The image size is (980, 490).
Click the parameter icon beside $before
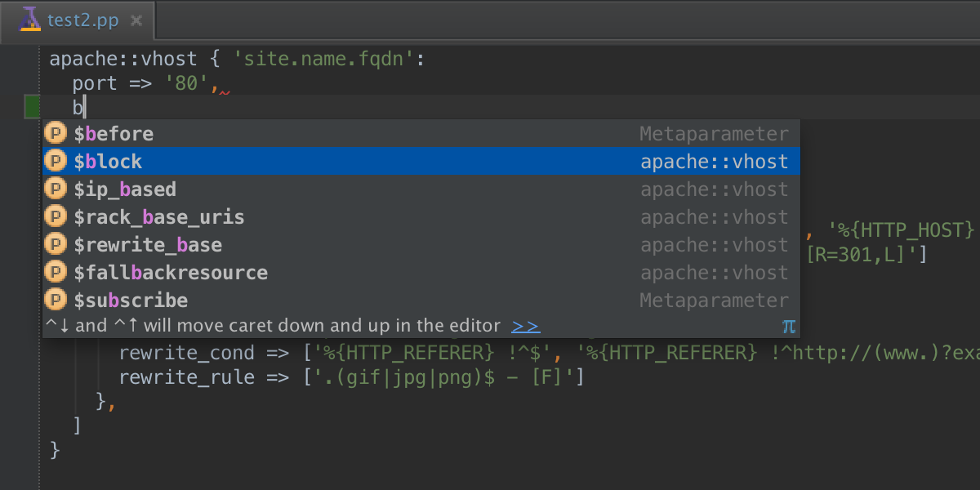point(55,133)
